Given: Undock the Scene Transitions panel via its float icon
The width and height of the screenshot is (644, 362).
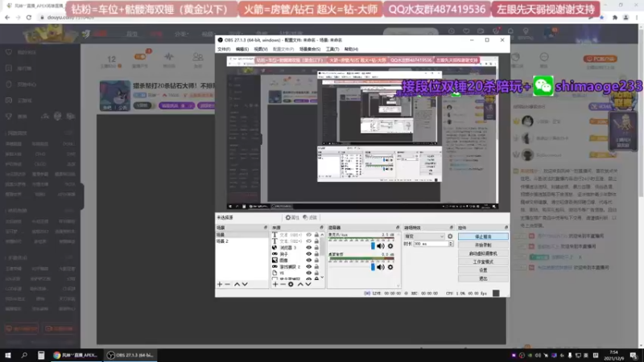Looking at the screenshot, I should pyautogui.click(x=451, y=228).
